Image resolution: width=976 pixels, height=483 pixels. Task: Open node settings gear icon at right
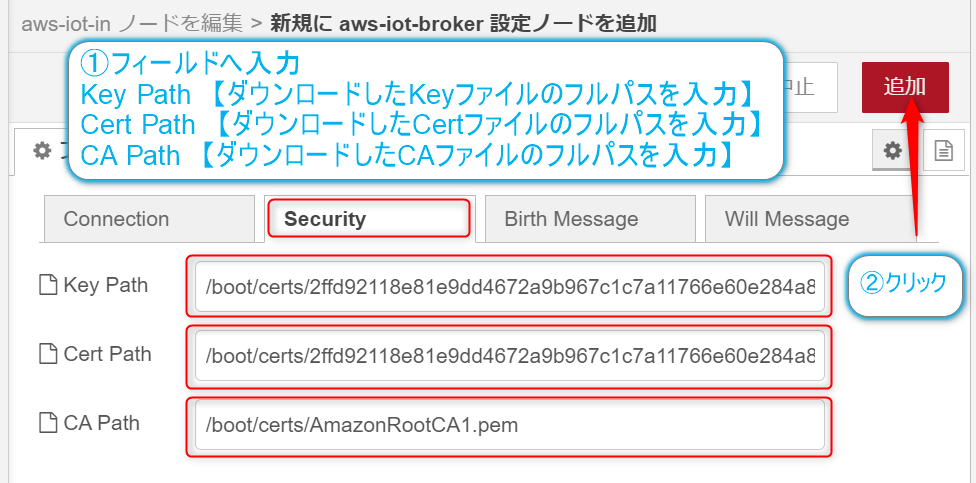pos(892,151)
